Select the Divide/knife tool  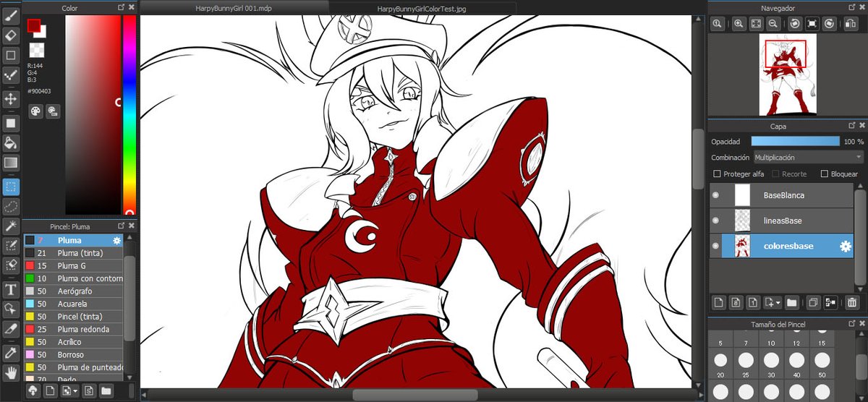pos(11,329)
